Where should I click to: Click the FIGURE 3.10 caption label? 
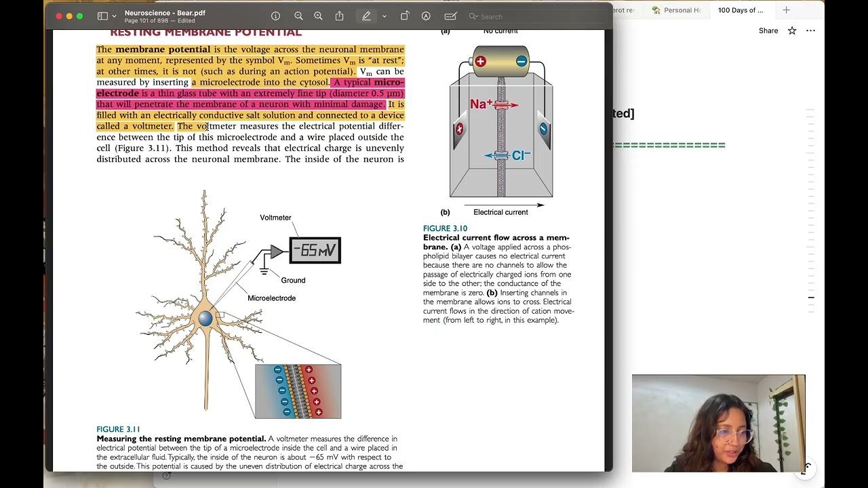coord(445,228)
